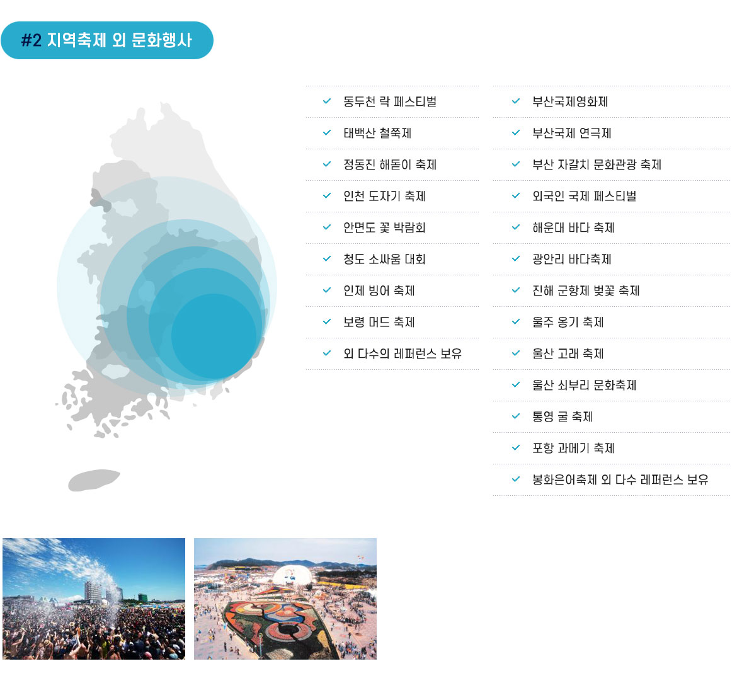The height and width of the screenshot is (700, 737).
Task: Select the text 외국인 국제 페스티벌
Action: (584, 196)
